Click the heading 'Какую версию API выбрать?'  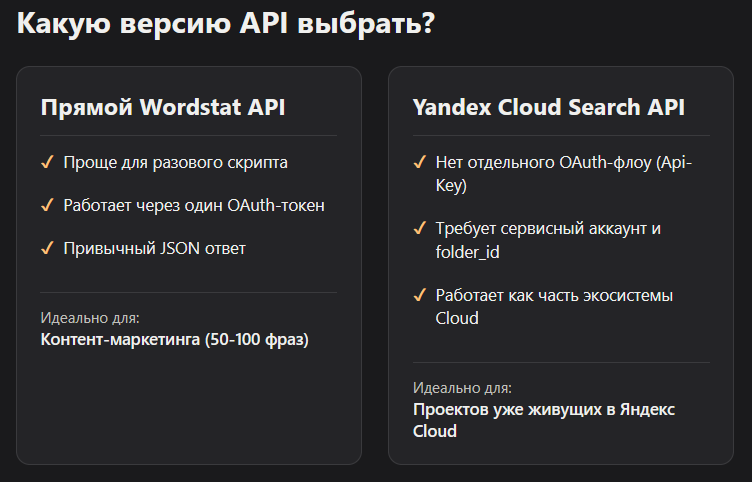pyautogui.click(x=225, y=24)
